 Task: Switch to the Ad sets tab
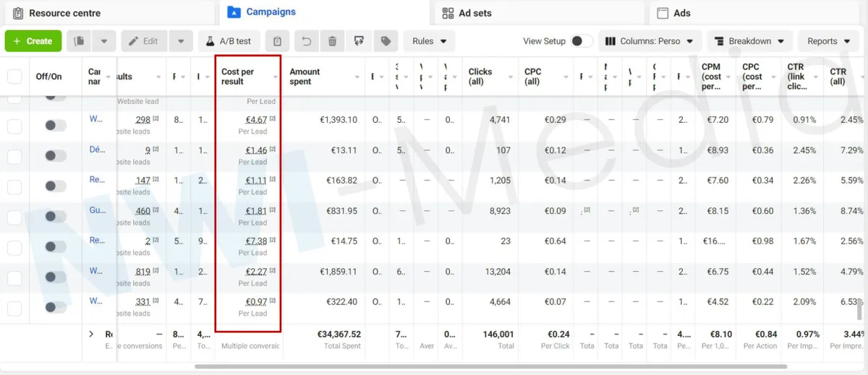click(x=537, y=12)
